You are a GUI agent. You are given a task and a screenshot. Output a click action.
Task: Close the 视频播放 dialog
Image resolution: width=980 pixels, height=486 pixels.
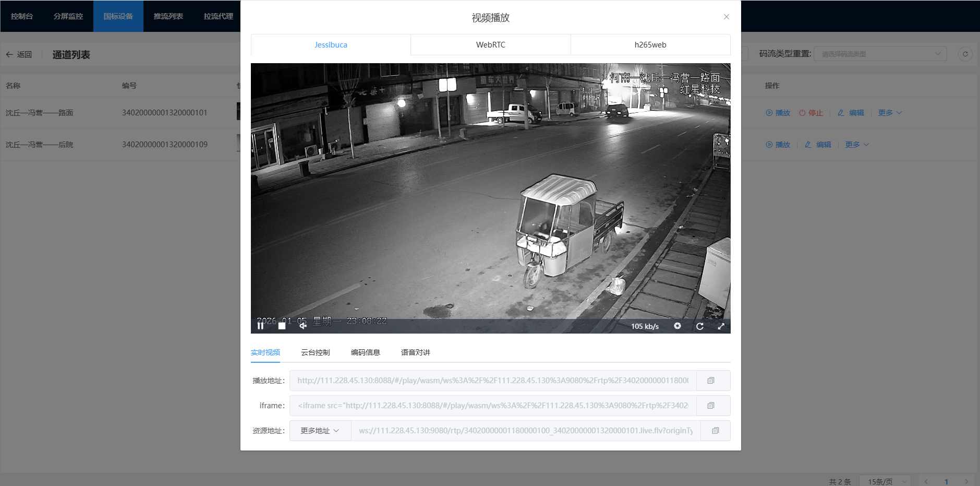(x=726, y=17)
